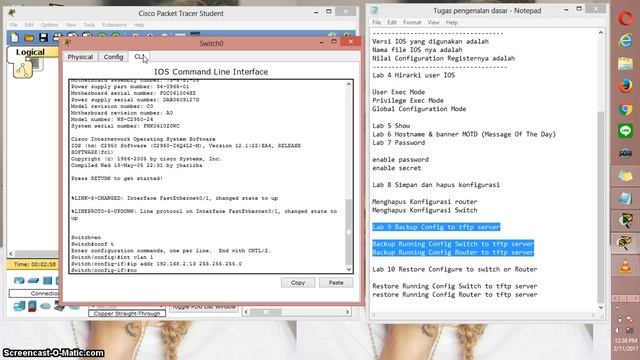Viewport: 640px width, 360px height.
Task: Open Notepad Format menu
Action: (x=412, y=22)
